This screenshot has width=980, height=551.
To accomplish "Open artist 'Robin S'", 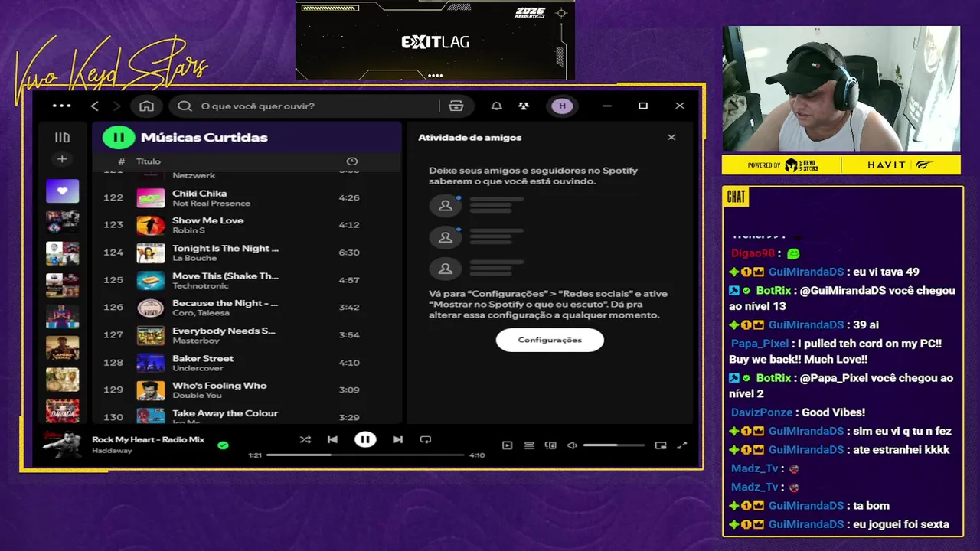I will click(188, 230).
